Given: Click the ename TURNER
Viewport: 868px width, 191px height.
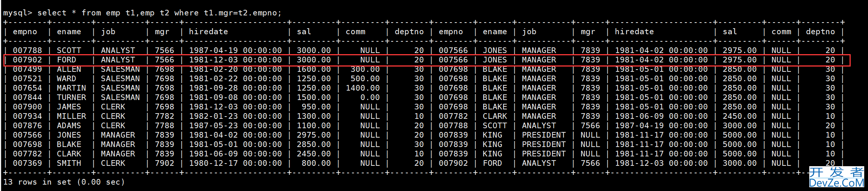Looking at the screenshot, I should click(x=72, y=97).
